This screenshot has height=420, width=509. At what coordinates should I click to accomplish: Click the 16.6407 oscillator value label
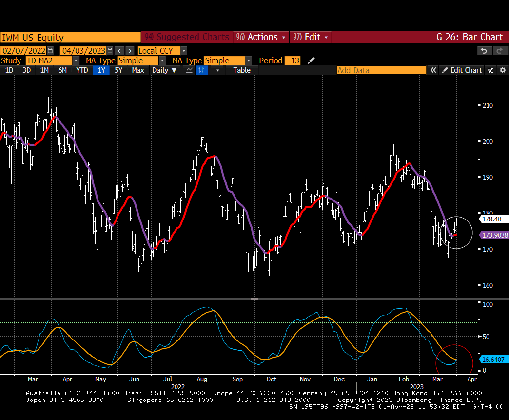(494, 360)
